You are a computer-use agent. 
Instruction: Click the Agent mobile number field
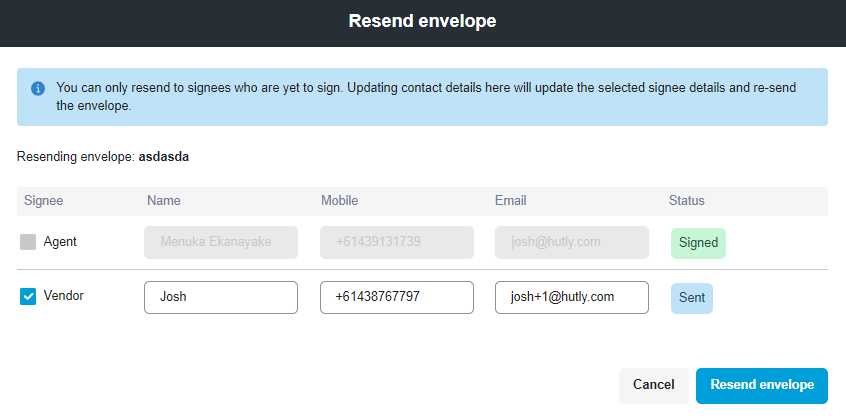coord(396,242)
